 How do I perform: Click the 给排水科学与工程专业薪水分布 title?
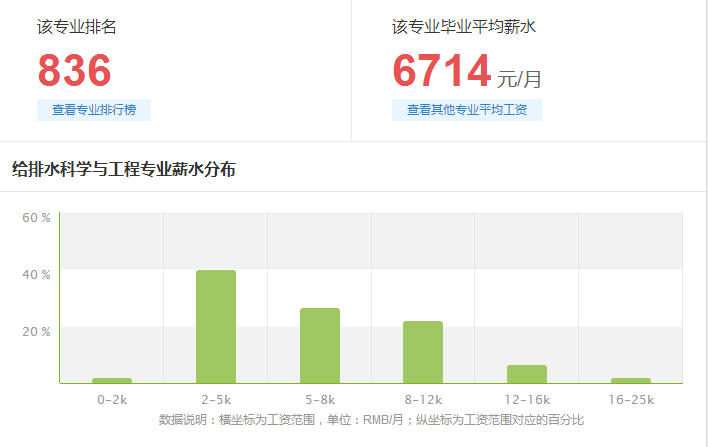124,169
